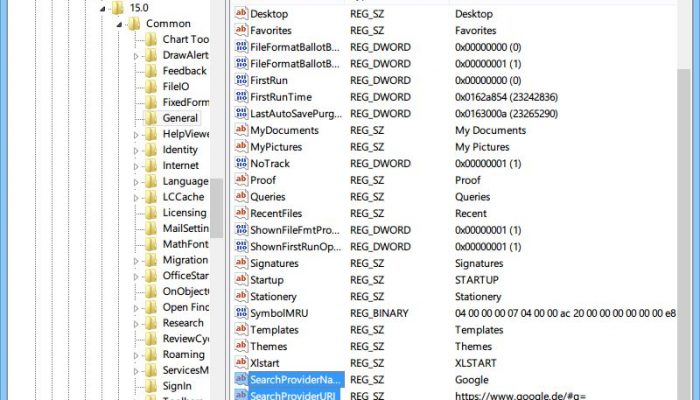Click the Themes string value icon
The image size is (700, 400).
[x=241, y=346]
